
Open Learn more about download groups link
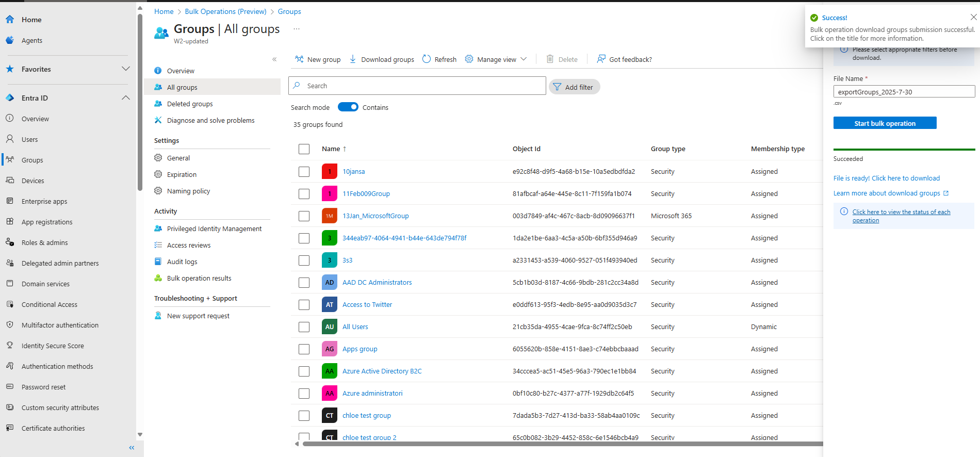(x=891, y=193)
